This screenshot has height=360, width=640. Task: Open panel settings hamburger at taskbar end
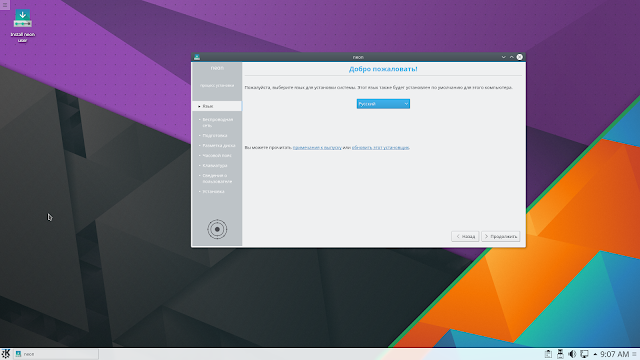(x=634, y=354)
